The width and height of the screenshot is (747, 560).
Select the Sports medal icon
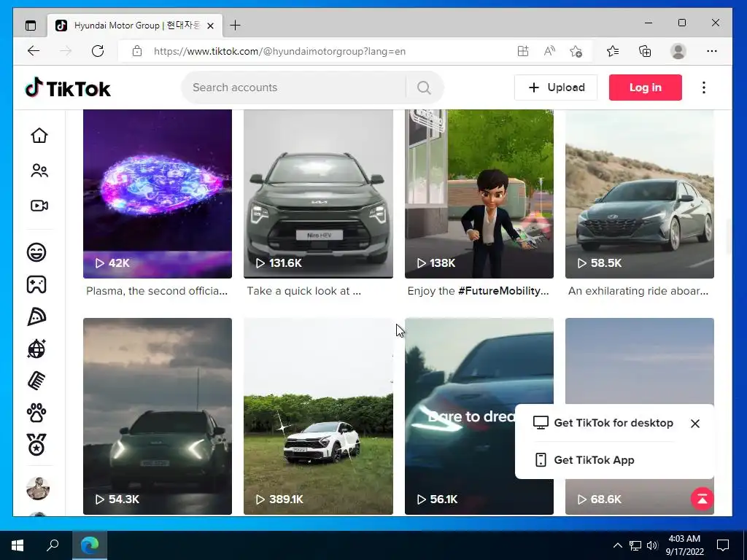(36, 445)
